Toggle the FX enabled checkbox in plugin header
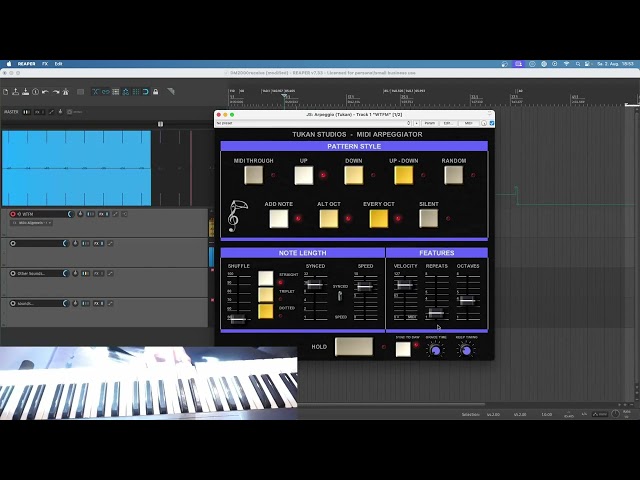Screen dimensions: 640x480 [x=491, y=123]
